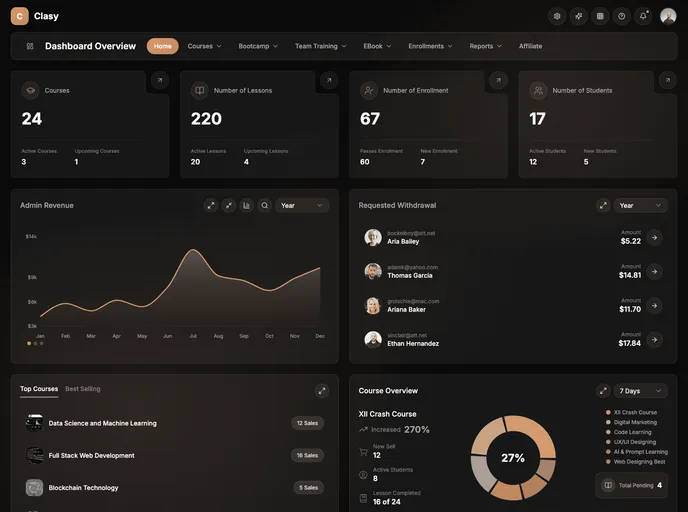Open the Courses card arrow link
688x512 pixels.
[x=160, y=80]
